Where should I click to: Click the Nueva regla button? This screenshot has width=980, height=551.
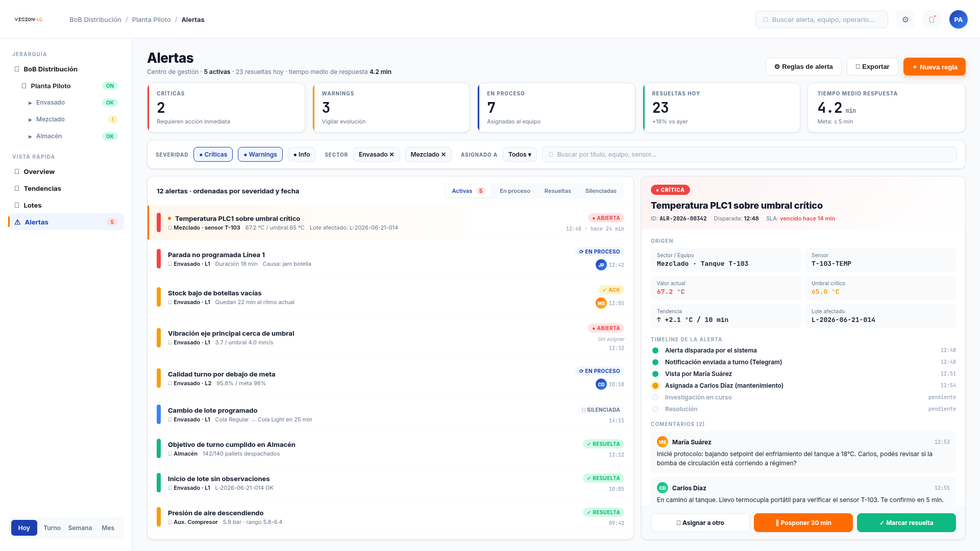click(x=934, y=67)
